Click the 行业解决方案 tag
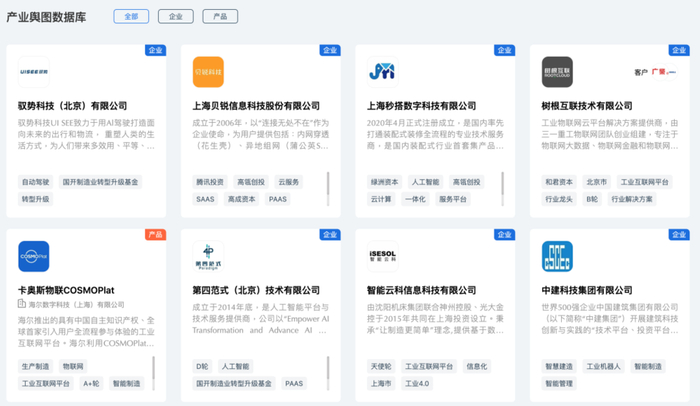 [632, 199]
